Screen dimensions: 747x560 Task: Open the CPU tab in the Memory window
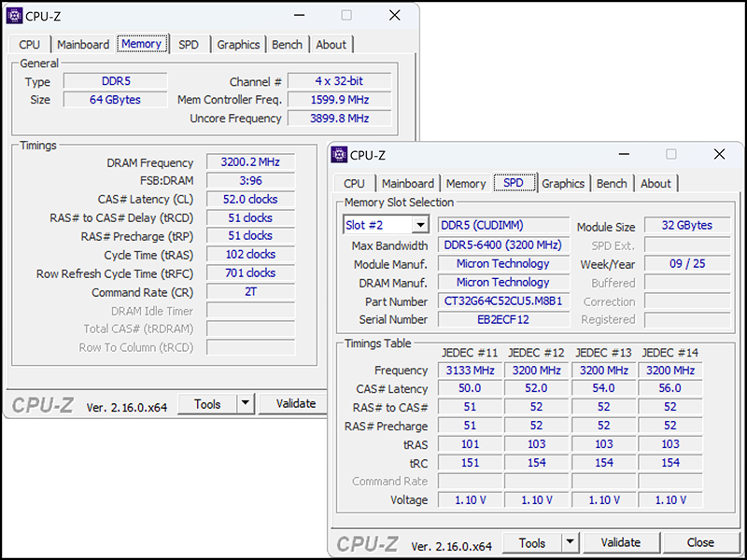coord(30,45)
